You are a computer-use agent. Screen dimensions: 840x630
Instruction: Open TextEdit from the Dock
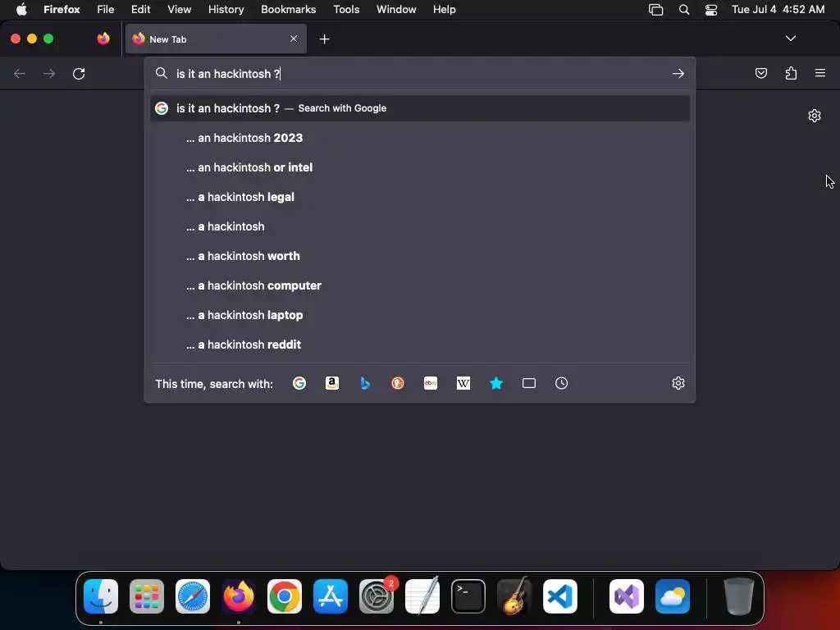422,596
